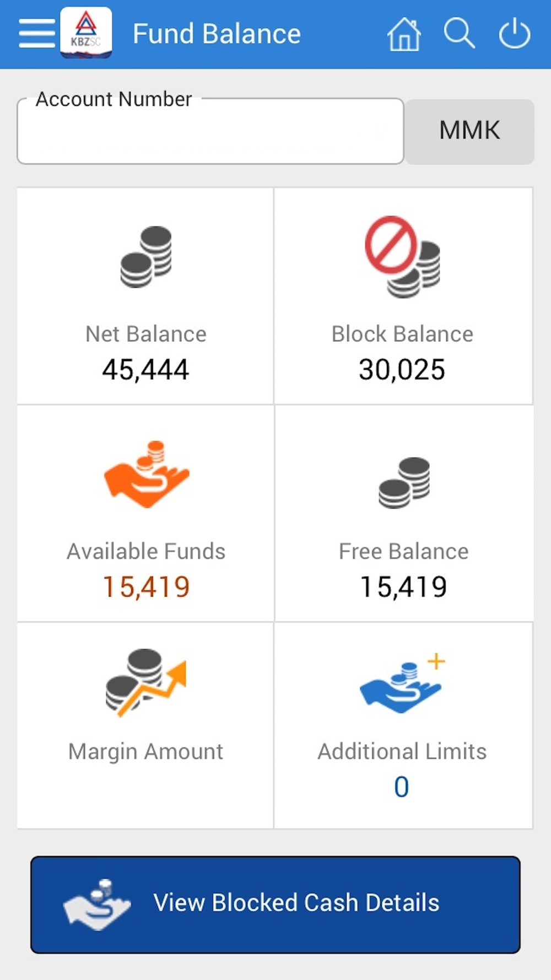This screenshot has height=980, width=551.
Task: Tap the Additional Limits blue hand icon
Action: 402,683
